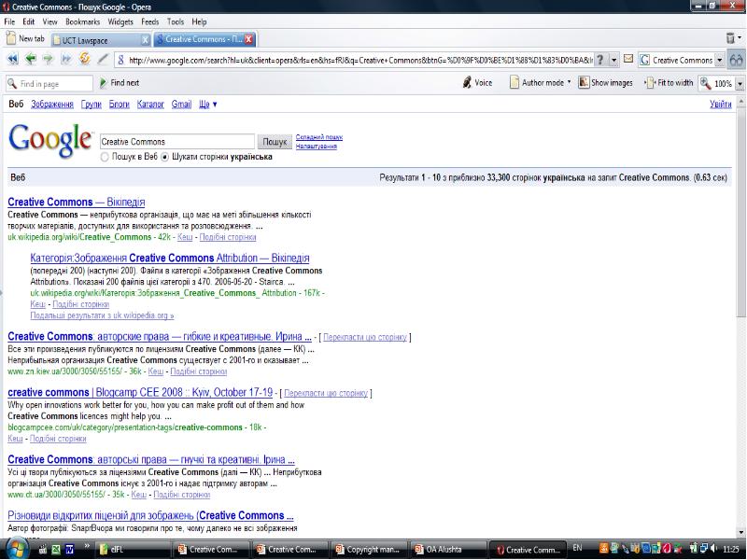Click the mail envelope icon in address bar
This screenshot has height=560, width=747.
629,60
